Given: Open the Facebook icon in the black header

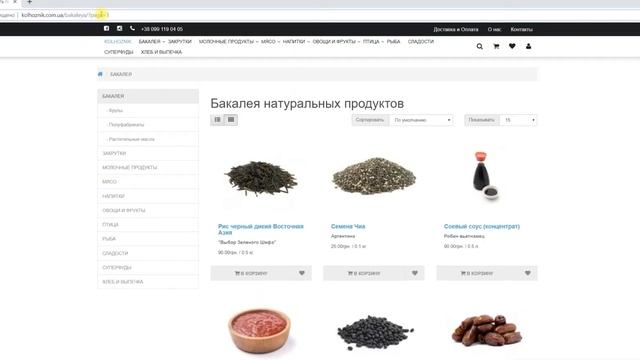Looking at the screenshot, I should click(x=107, y=29).
